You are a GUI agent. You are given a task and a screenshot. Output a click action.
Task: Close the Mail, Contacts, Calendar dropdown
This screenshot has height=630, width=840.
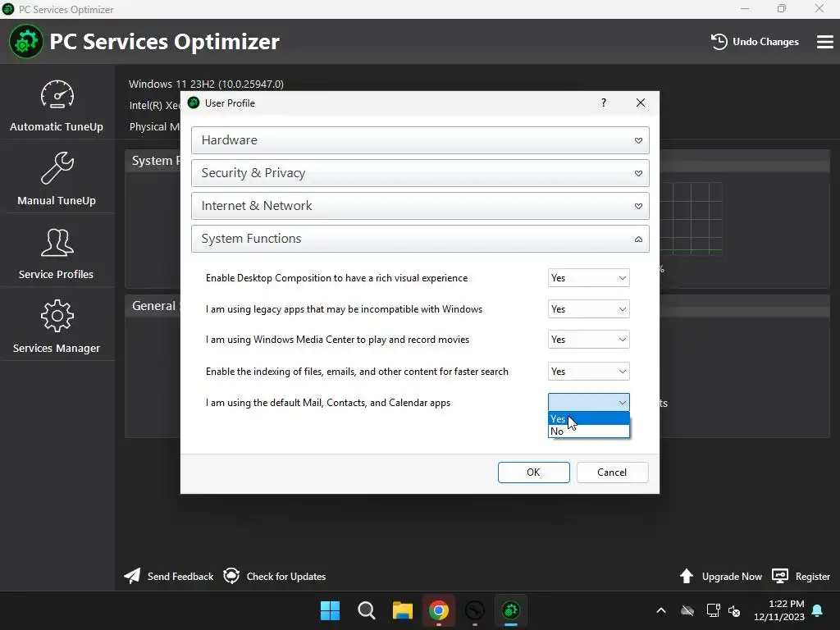(x=588, y=402)
